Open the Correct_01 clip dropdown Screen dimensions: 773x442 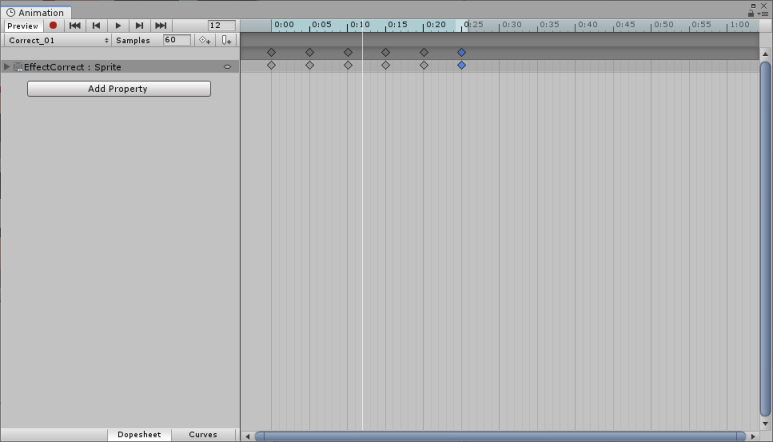click(x=58, y=40)
